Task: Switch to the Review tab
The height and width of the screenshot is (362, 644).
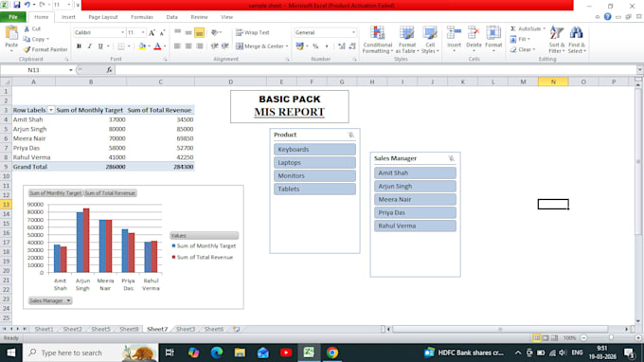Action: coord(199,17)
